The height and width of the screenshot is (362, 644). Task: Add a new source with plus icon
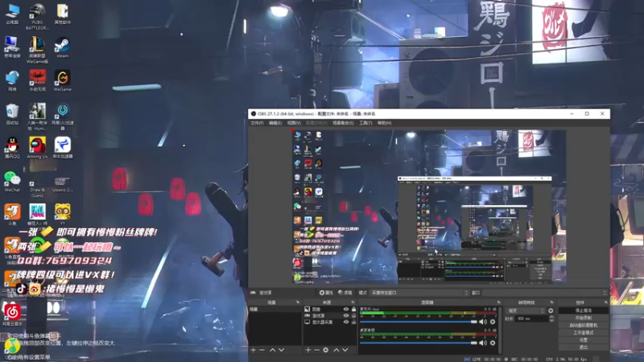[x=308, y=350]
